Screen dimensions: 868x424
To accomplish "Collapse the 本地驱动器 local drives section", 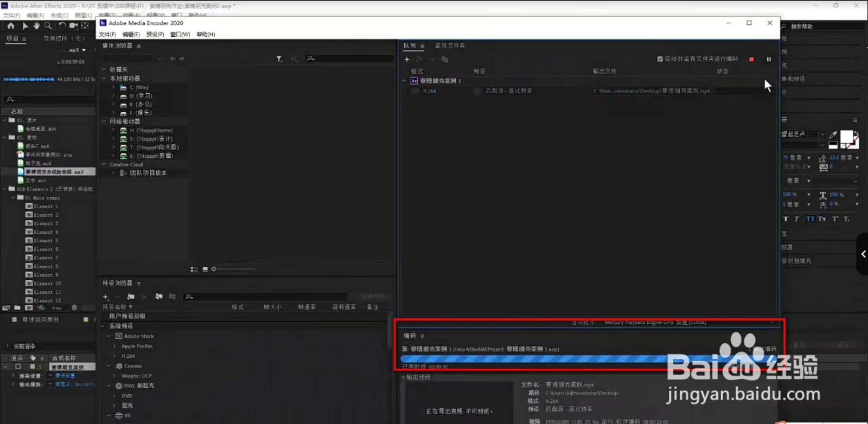I will (104, 79).
